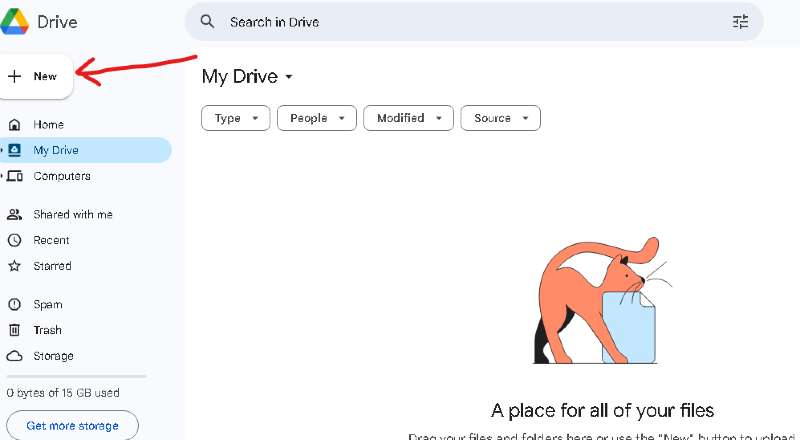Click Get more storage button
The width and height of the screenshot is (800, 440).
pyautogui.click(x=72, y=426)
